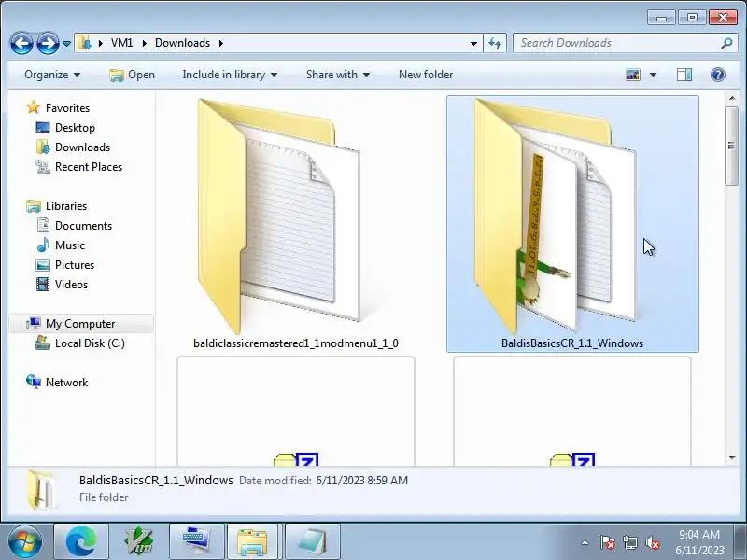Open Downloads in the navigation pane

click(x=82, y=147)
